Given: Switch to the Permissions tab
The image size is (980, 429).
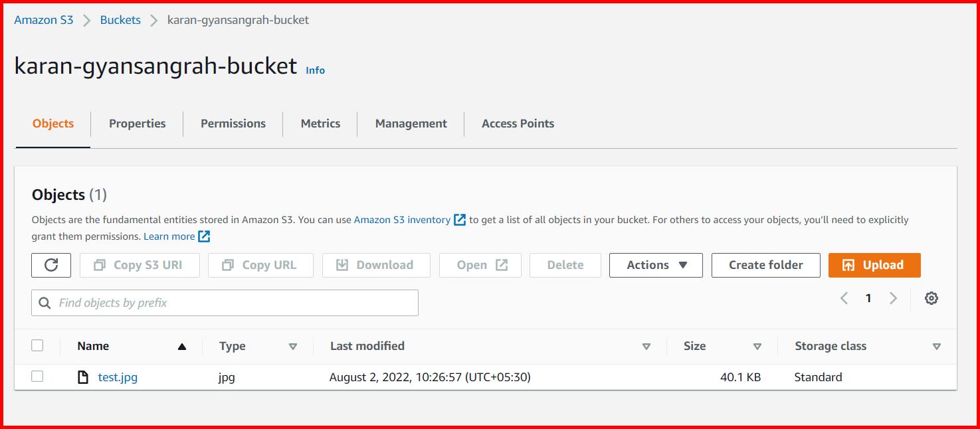Looking at the screenshot, I should 232,124.
